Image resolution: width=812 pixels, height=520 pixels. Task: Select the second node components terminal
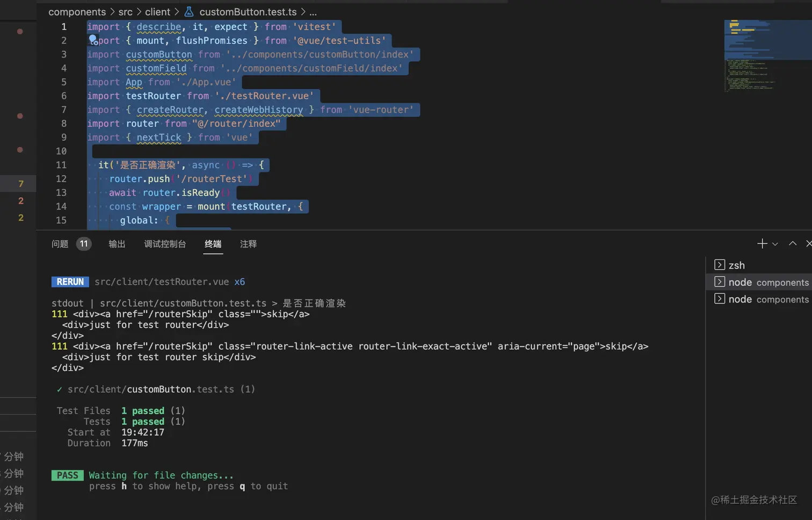pos(759,299)
